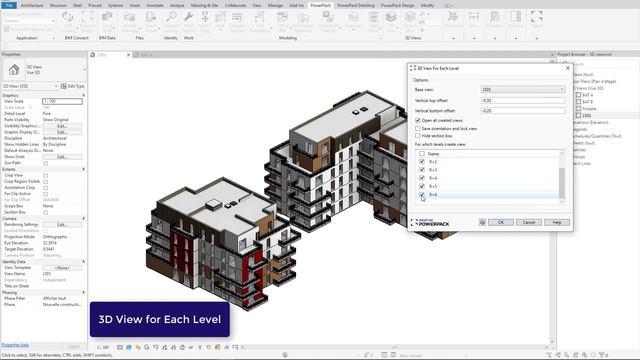640x360 pixels.
Task: Collapse the Extents section in Properties
Action: tap(84, 169)
